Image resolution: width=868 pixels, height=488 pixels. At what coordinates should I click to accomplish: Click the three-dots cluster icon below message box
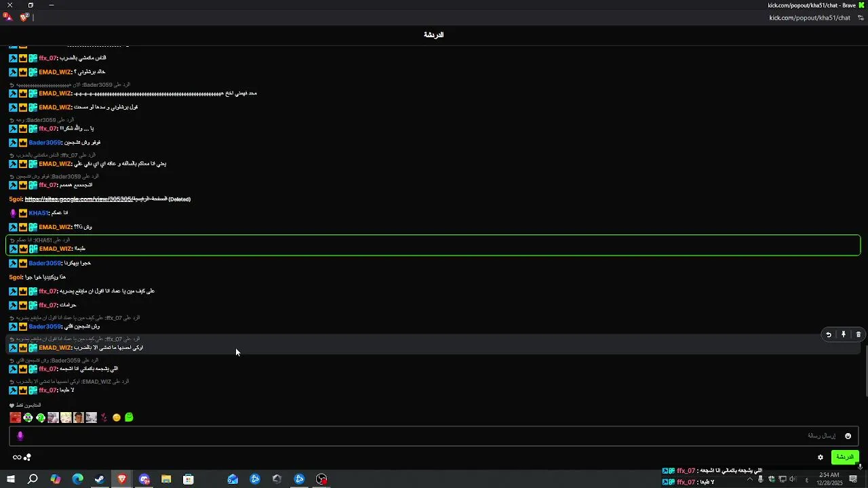tap(28, 457)
